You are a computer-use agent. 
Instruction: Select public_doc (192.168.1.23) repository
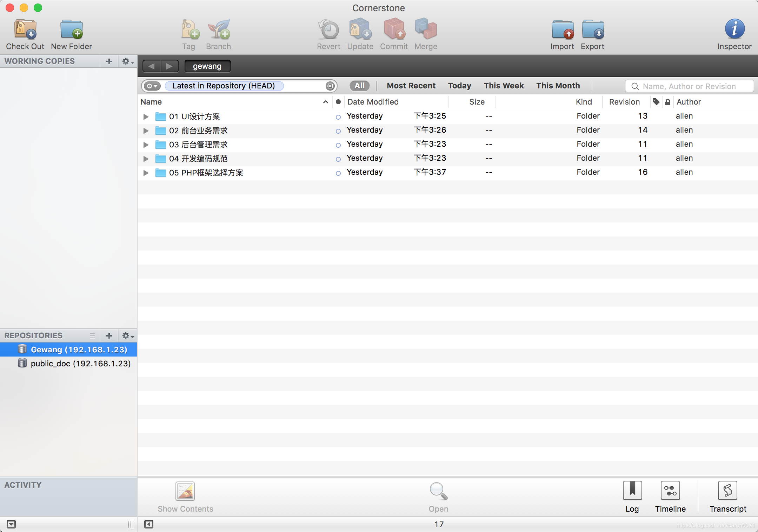pyautogui.click(x=68, y=364)
